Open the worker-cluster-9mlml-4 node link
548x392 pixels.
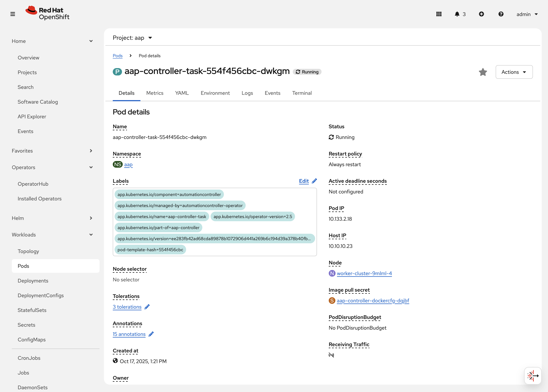click(x=364, y=273)
